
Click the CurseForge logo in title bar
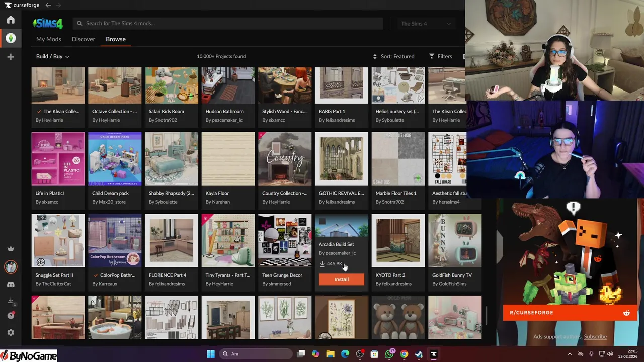click(22, 5)
